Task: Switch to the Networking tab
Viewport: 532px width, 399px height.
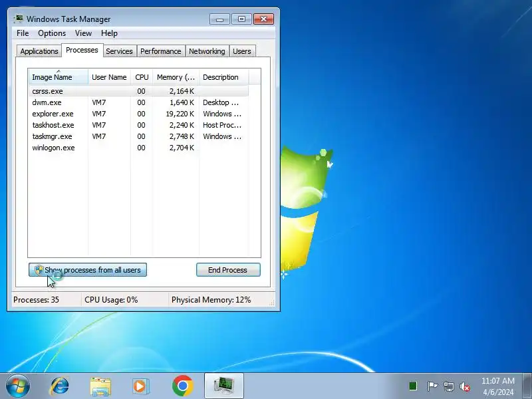Action: point(207,51)
